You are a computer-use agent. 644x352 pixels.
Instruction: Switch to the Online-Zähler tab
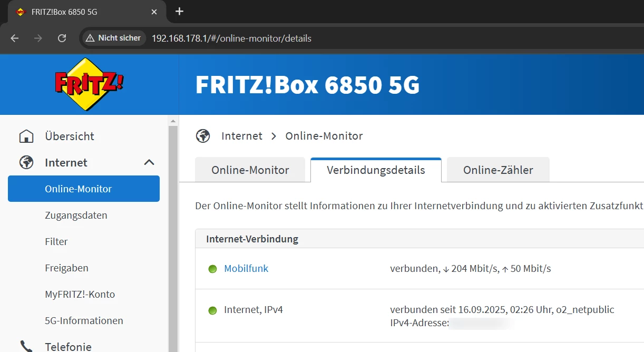498,170
